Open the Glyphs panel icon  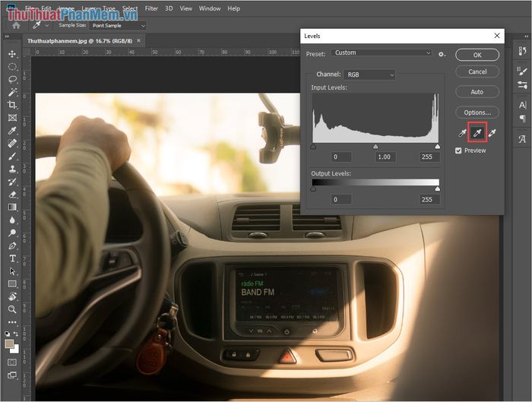coord(523,139)
